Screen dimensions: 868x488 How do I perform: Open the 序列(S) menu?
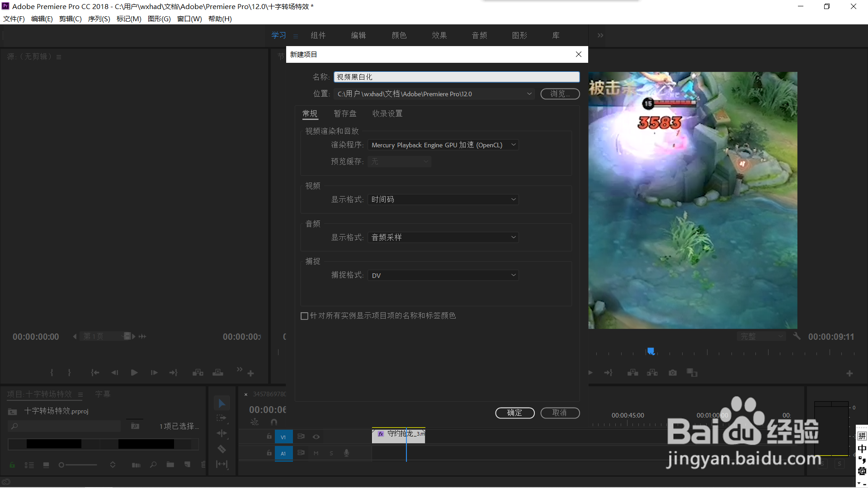pyautogui.click(x=99, y=19)
